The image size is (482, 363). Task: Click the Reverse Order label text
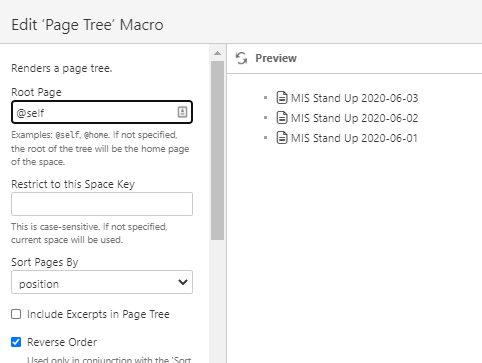click(x=62, y=342)
